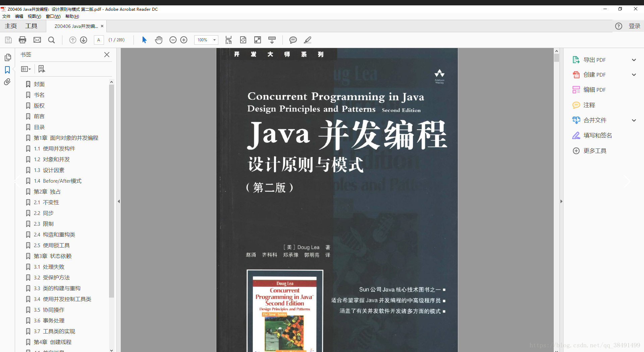Fit one full page to window

coord(243,40)
